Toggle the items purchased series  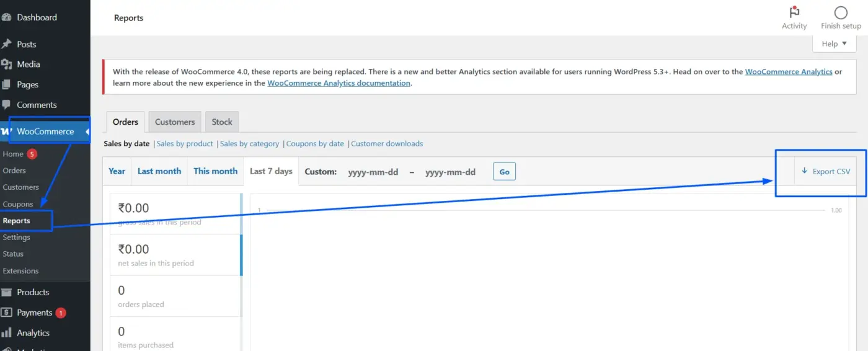click(176, 334)
